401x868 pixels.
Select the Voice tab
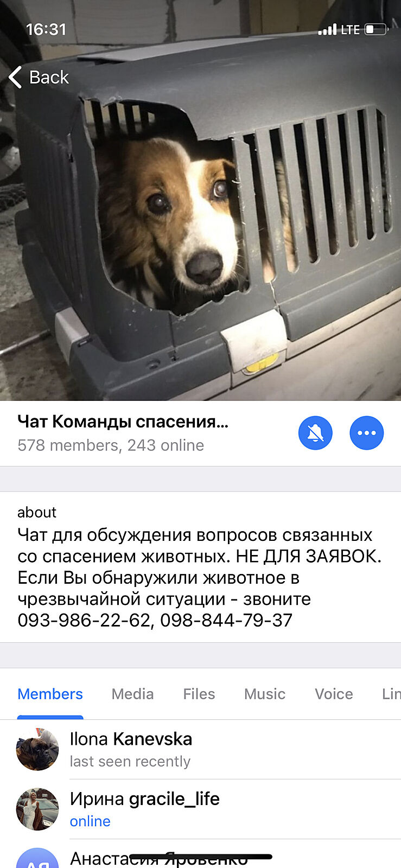click(x=334, y=694)
